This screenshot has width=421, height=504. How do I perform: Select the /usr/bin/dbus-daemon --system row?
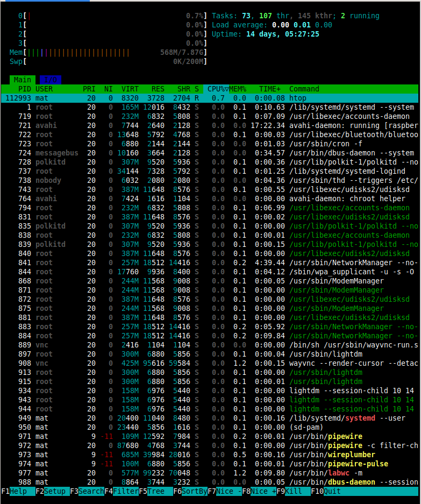click(x=210, y=153)
